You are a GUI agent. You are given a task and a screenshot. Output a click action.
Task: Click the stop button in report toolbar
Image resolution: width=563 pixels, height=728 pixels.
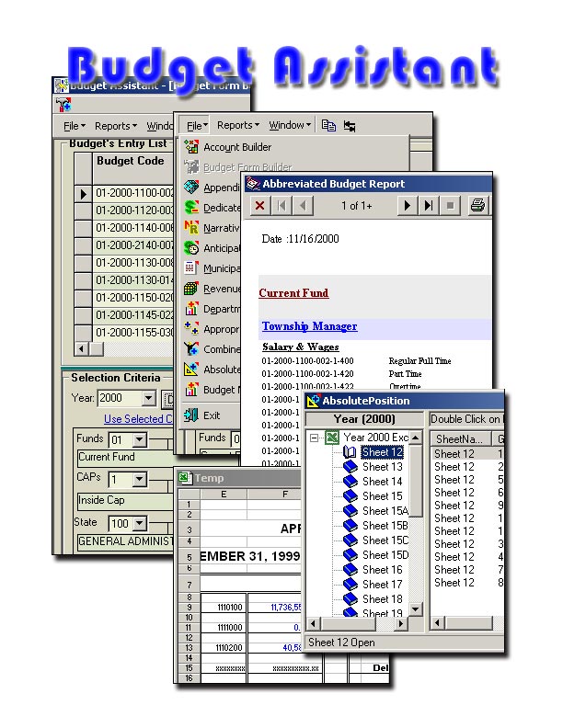tap(450, 206)
